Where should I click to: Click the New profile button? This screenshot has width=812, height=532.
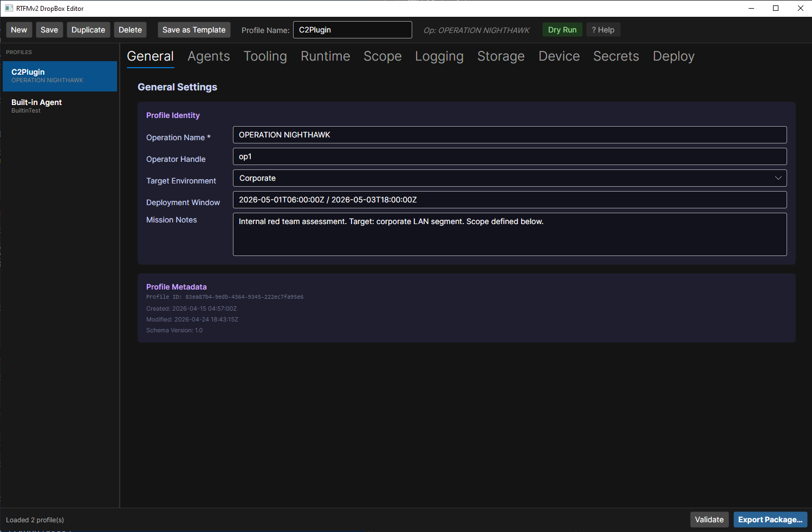pyautogui.click(x=19, y=30)
